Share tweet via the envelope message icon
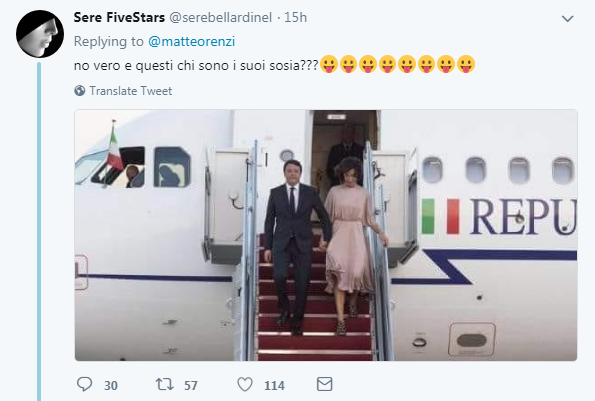This screenshot has height=401, width=595. pos(324,384)
